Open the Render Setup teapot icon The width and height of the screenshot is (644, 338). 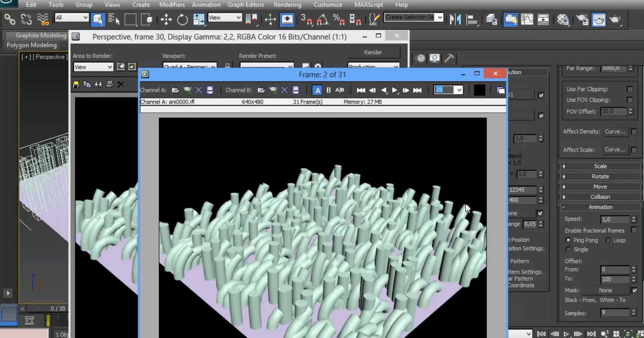coord(582,19)
